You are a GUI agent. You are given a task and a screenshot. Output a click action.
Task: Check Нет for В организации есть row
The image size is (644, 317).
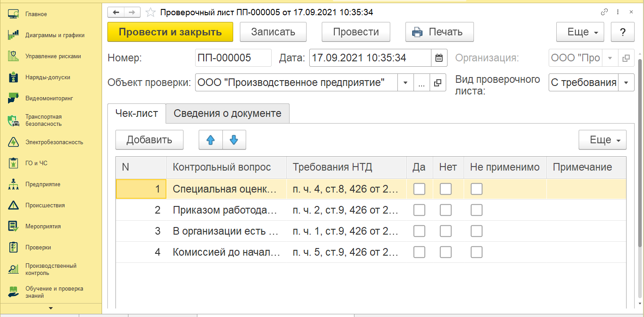[x=446, y=231]
